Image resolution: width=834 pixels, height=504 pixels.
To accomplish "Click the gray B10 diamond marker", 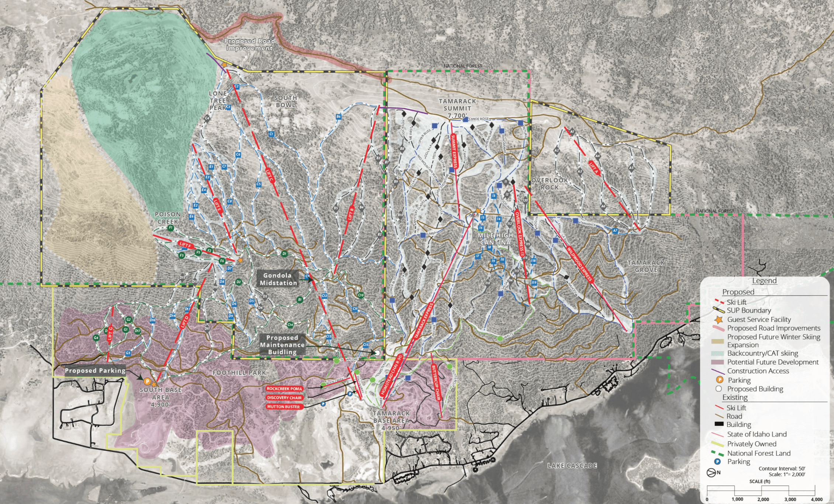I will (x=400, y=215).
